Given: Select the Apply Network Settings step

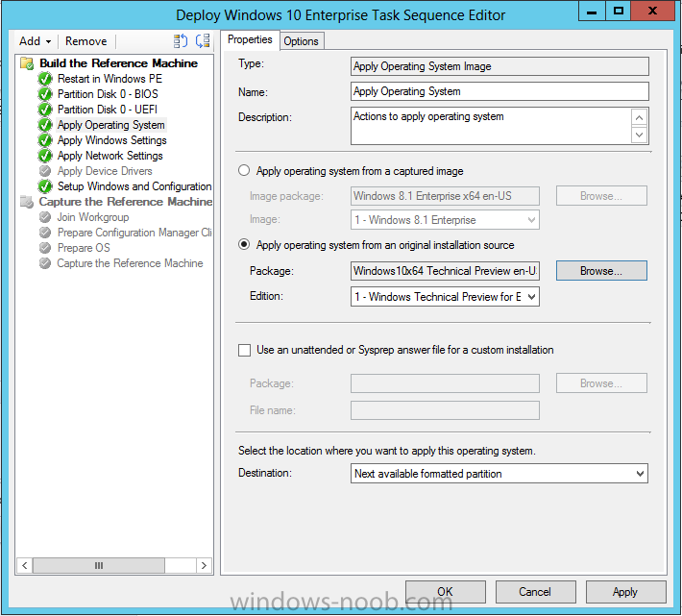Looking at the screenshot, I should [110, 156].
